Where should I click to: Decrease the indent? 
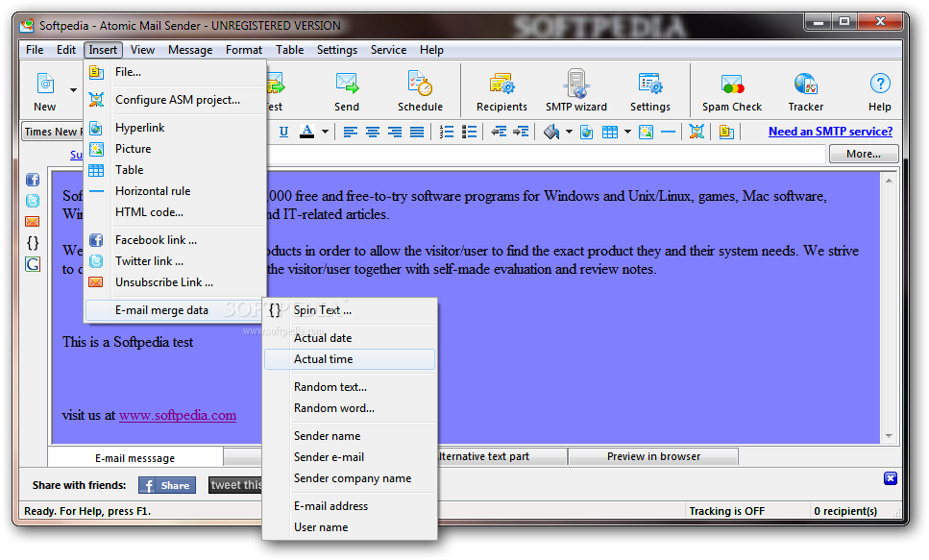coord(499,132)
